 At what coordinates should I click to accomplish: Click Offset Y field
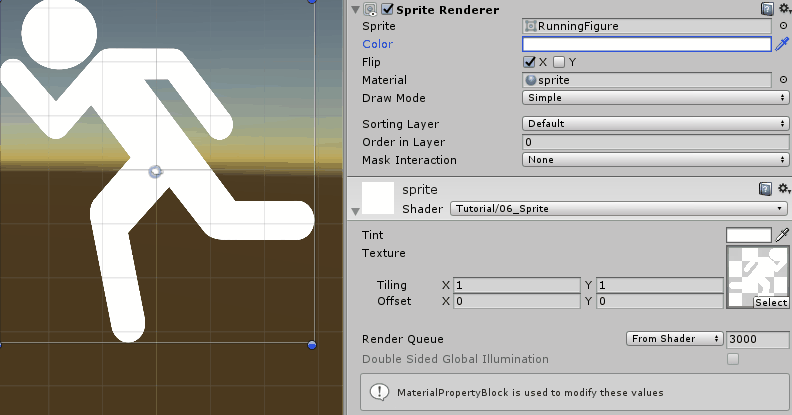point(660,301)
